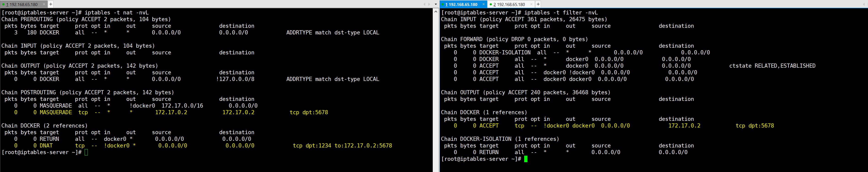Click RETURN target in nat DOCKER chain
Screen dimensions: 868x172
[49, 139]
